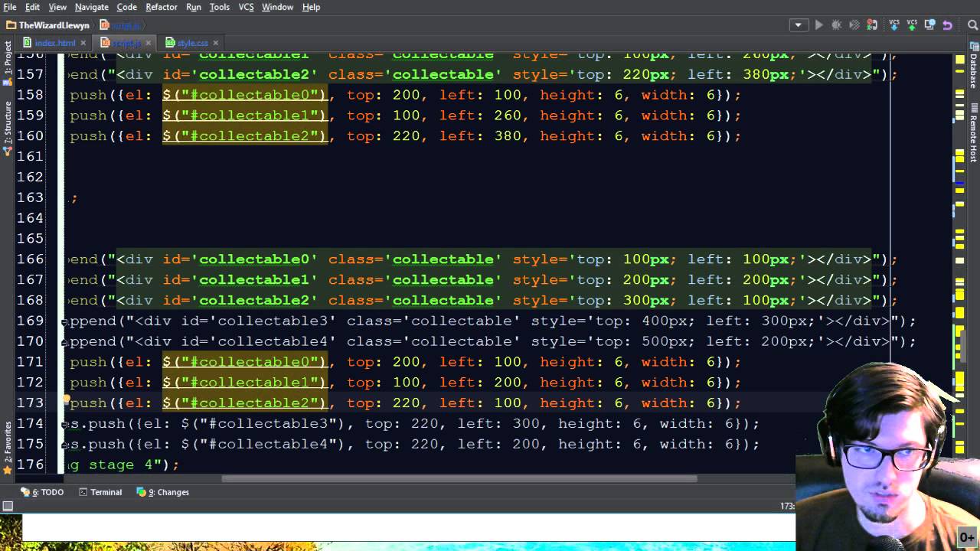Click the VCS Commit Changes icon
Image resolution: width=980 pixels, height=551 pixels.
[910, 25]
